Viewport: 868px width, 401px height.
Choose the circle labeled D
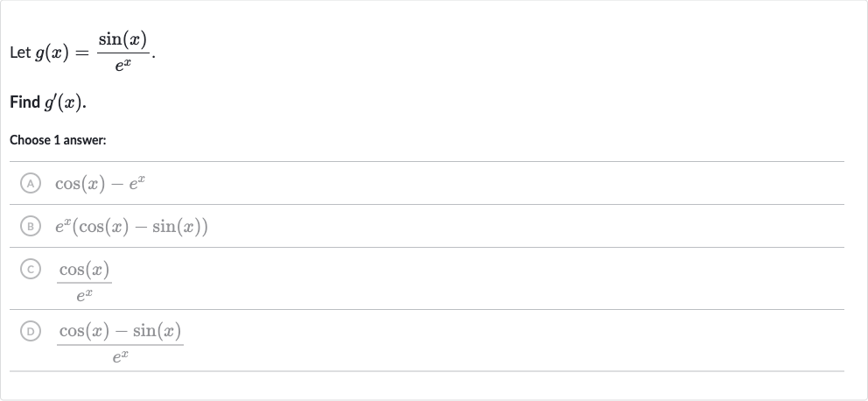pyautogui.click(x=31, y=331)
